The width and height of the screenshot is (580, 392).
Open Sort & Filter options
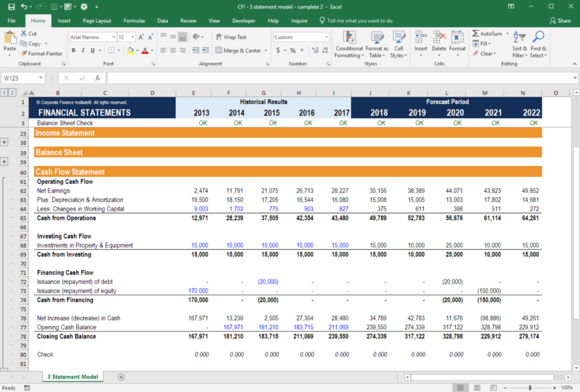click(519, 44)
